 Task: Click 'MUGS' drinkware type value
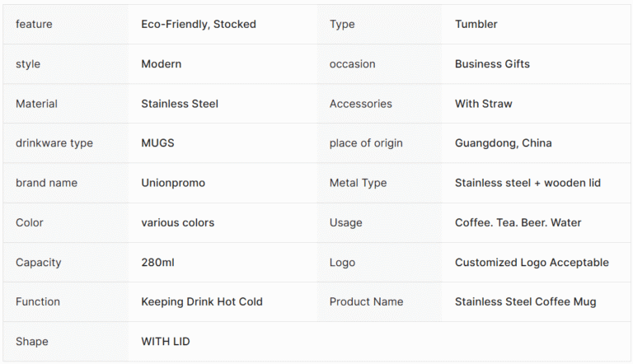(x=158, y=143)
